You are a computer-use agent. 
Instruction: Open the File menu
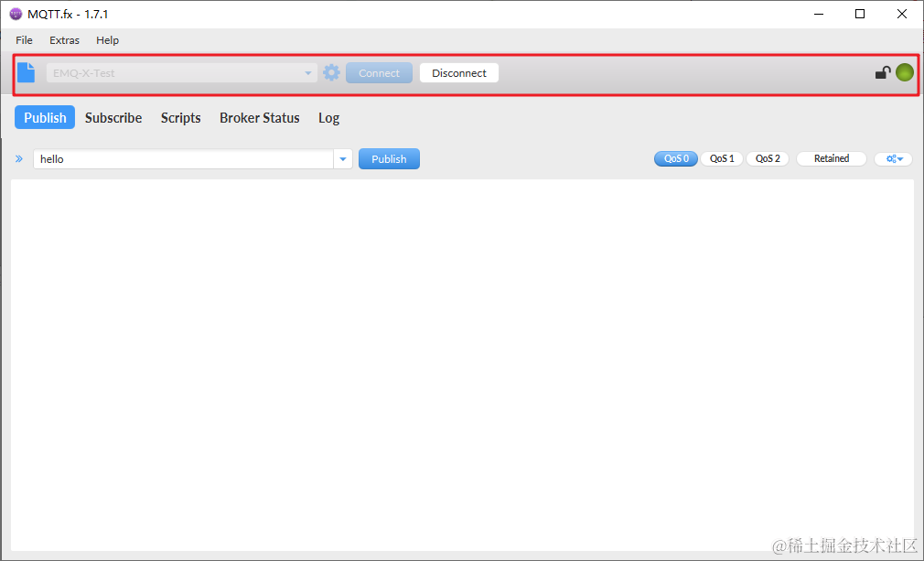pyautogui.click(x=24, y=40)
